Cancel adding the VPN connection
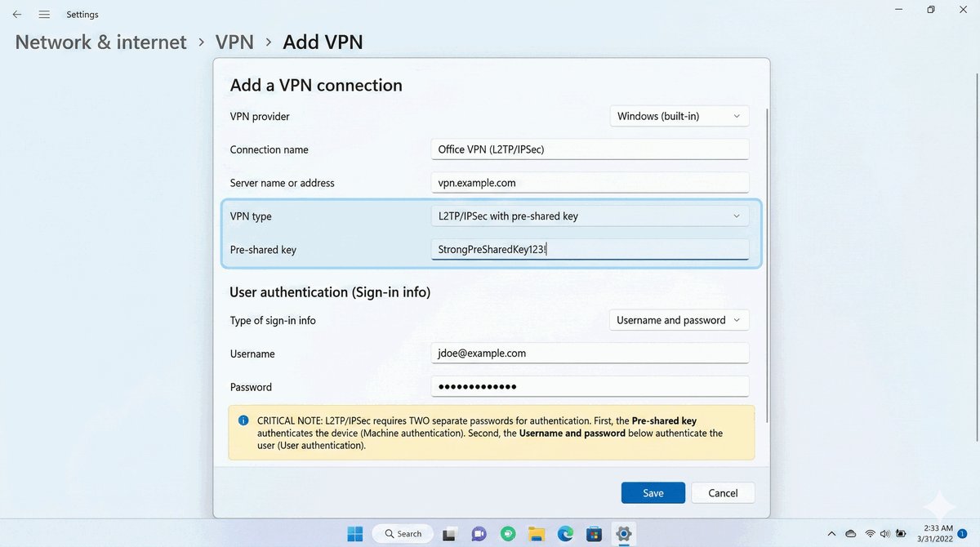This screenshot has height=547, width=980. 723,493
